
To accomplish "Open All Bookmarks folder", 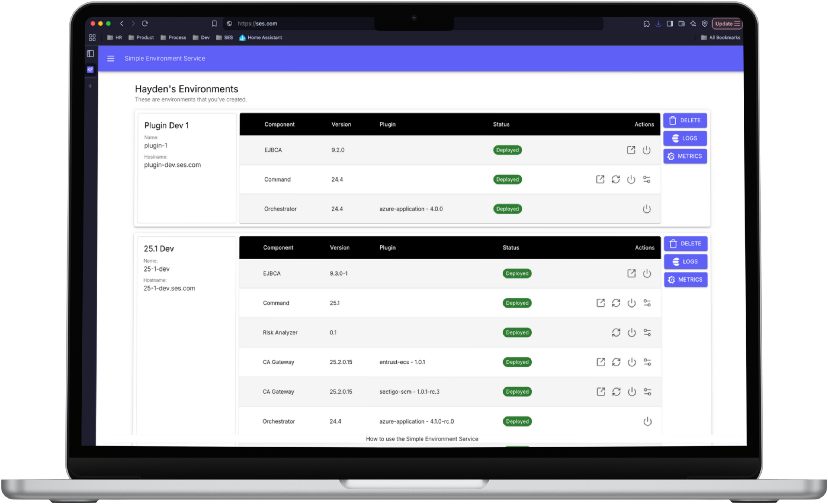I will coord(720,38).
